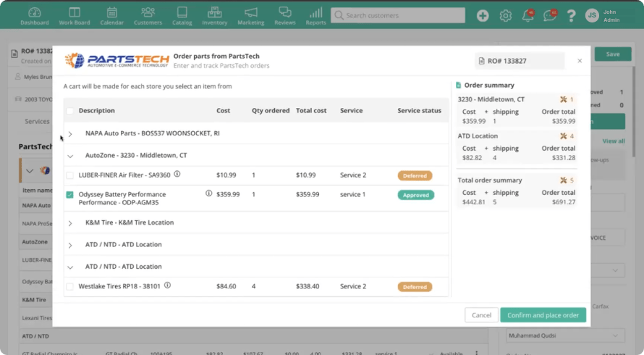Image resolution: width=644 pixels, height=355 pixels.
Task: Open help question mark icon
Action: [x=572, y=16]
